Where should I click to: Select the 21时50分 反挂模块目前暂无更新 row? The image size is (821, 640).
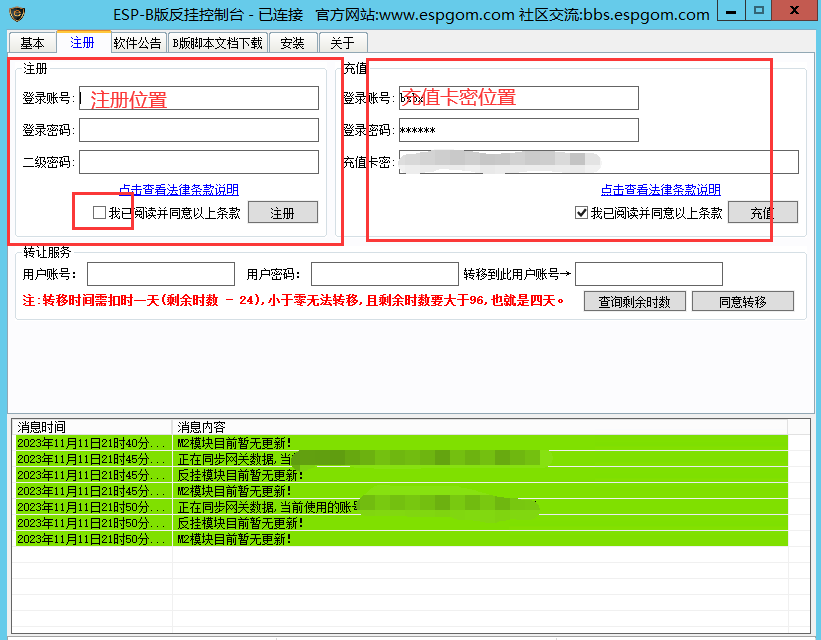(402, 523)
